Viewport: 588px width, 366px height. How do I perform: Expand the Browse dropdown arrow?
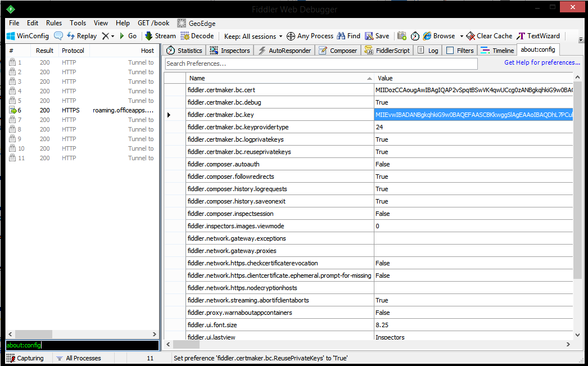[x=462, y=37]
